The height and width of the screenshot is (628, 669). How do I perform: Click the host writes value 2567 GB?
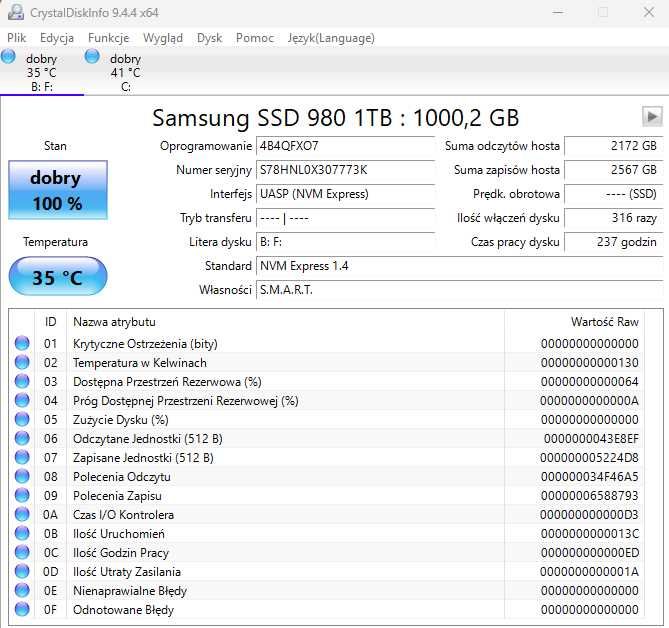pyautogui.click(x=614, y=170)
